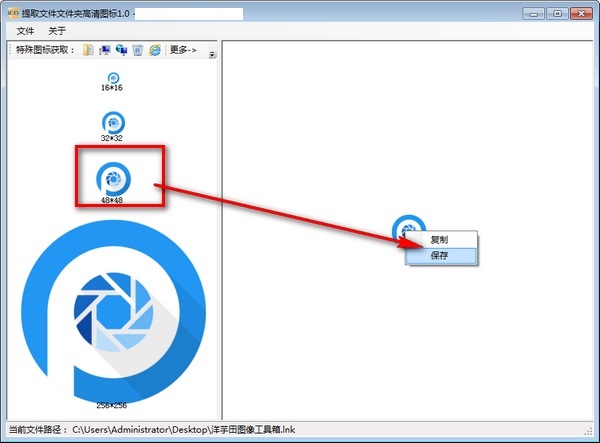
Task: Get the Internet Explorer special icon
Action: pyautogui.click(x=155, y=50)
